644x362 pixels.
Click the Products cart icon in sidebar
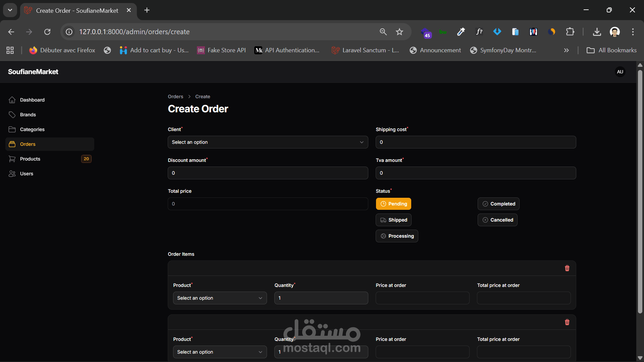pyautogui.click(x=12, y=159)
